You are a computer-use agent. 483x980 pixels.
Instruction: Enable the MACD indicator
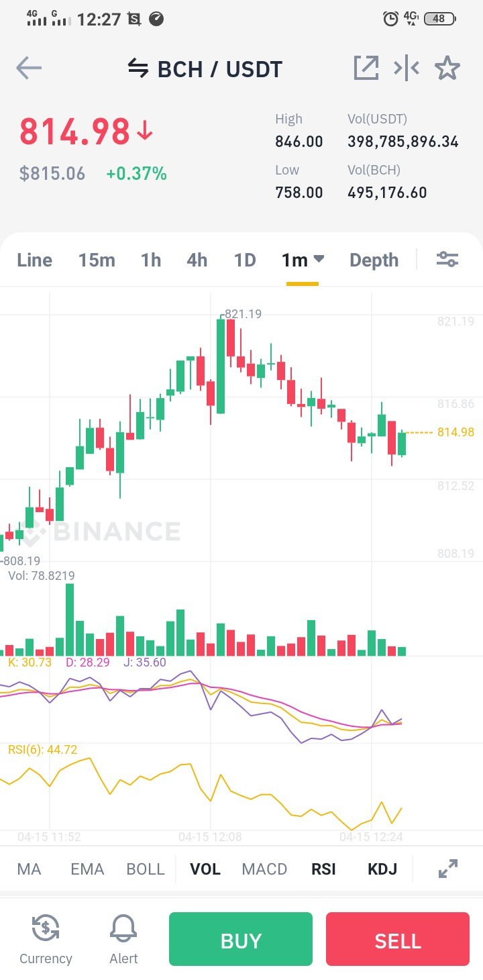pos(264,869)
